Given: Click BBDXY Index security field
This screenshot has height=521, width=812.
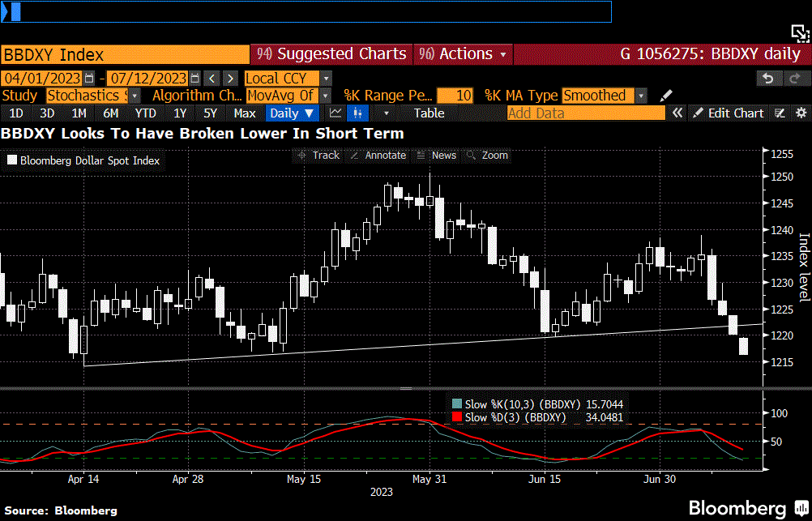Looking at the screenshot, I should tap(125, 54).
